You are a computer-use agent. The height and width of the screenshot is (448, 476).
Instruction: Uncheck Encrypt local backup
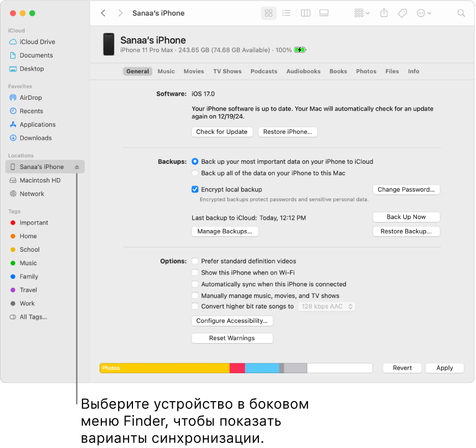coord(195,189)
